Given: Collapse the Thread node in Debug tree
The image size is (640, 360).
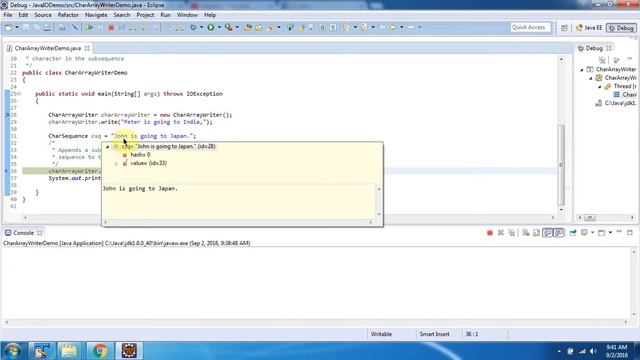Looking at the screenshot, I should pos(600,87).
